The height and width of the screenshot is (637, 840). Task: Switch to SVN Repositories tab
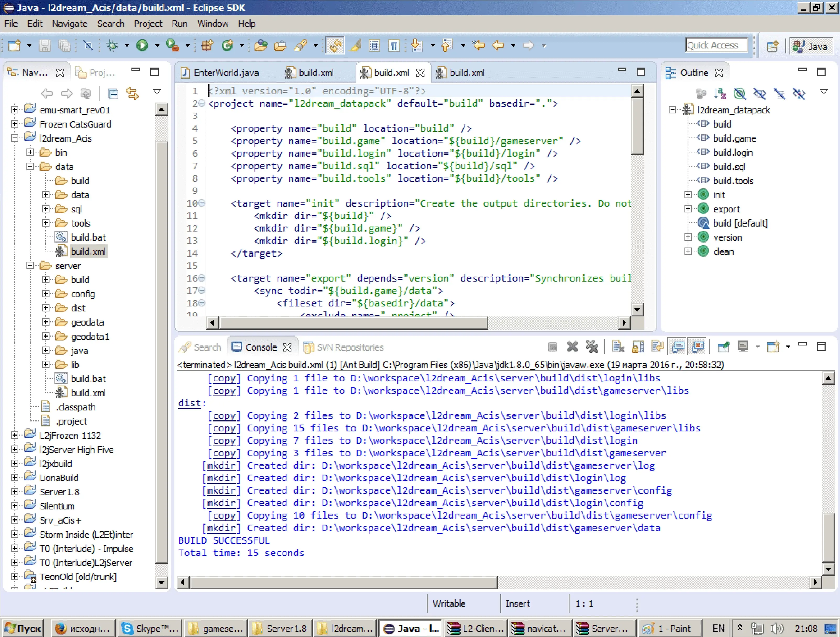pos(344,347)
